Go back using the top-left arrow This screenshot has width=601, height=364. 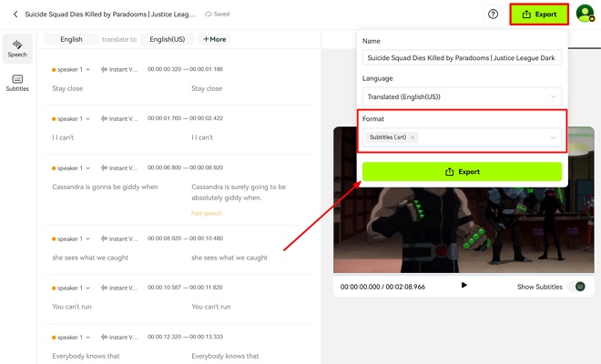15,15
